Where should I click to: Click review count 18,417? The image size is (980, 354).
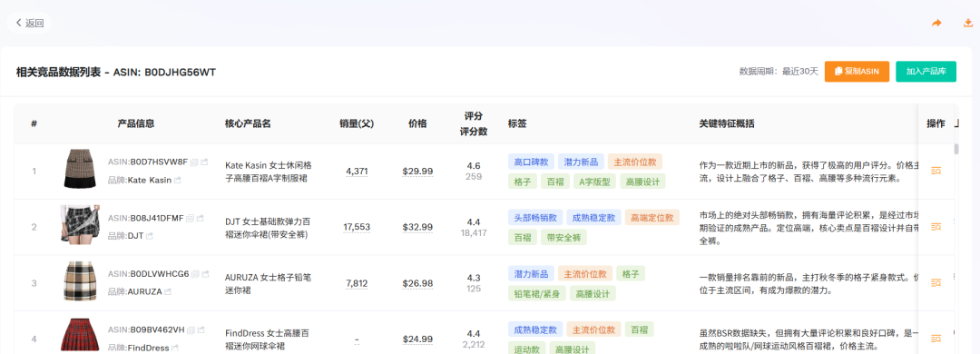click(x=473, y=232)
